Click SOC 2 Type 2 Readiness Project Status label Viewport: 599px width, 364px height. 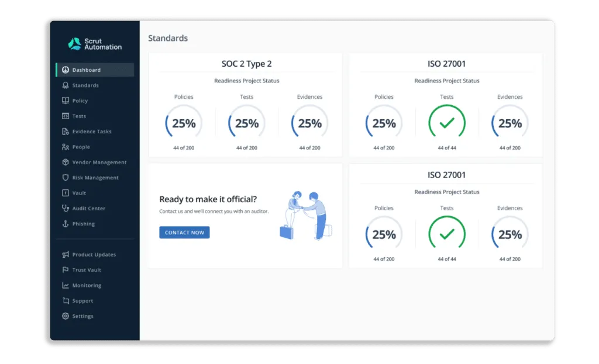click(x=246, y=81)
